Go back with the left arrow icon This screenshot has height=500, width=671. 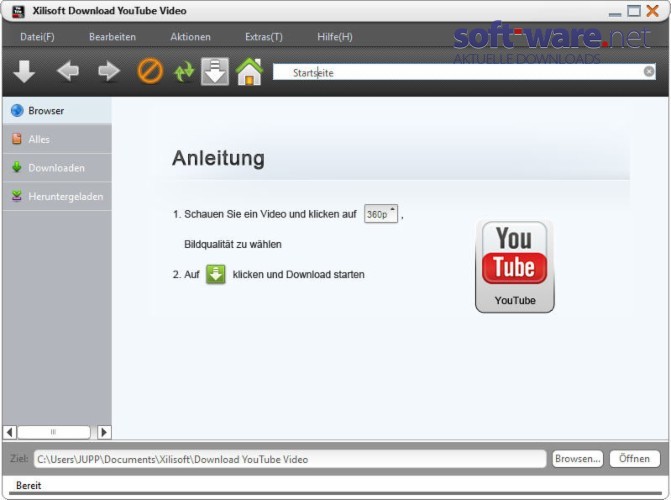[x=68, y=71]
